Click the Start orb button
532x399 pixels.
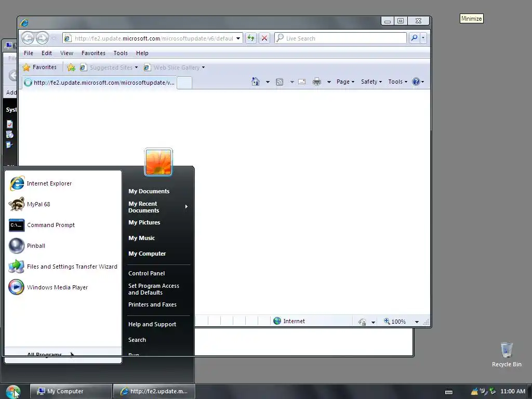pos(13,392)
